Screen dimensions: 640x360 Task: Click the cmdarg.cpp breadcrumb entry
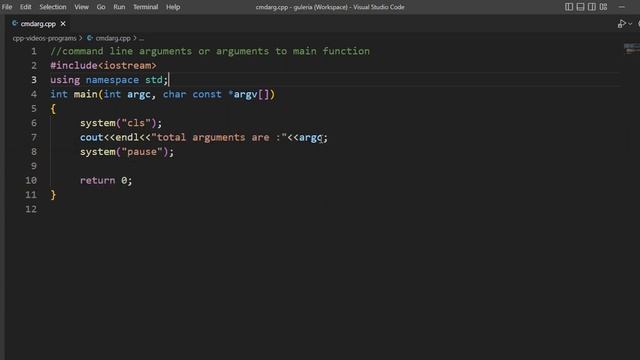pos(113,38)
